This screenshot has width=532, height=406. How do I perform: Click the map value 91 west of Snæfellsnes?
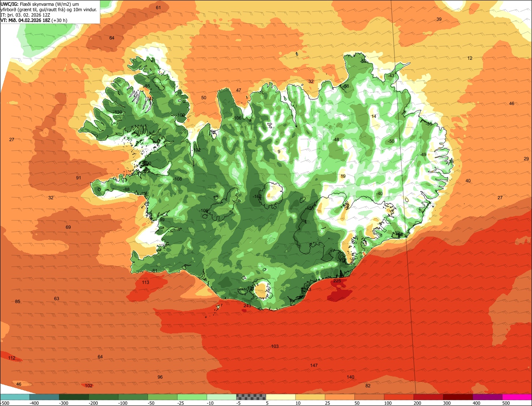[x=79, y=178]
